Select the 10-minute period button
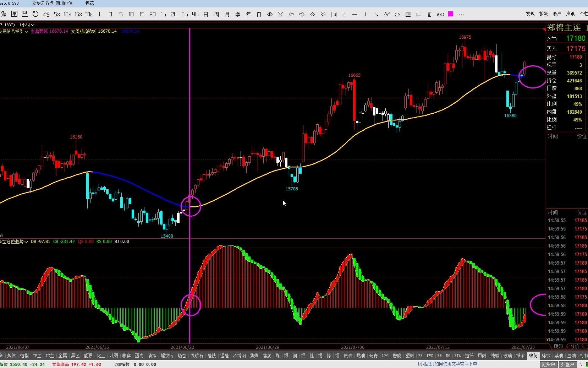The width and height of the screenshot is (588, 368). (x=131, y=14)
